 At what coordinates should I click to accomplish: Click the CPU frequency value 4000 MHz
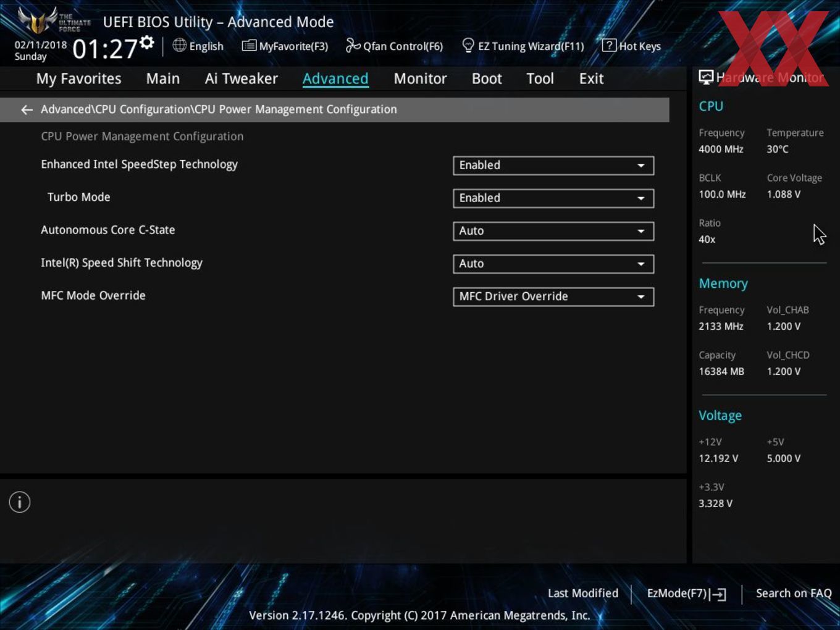point(721,149)
